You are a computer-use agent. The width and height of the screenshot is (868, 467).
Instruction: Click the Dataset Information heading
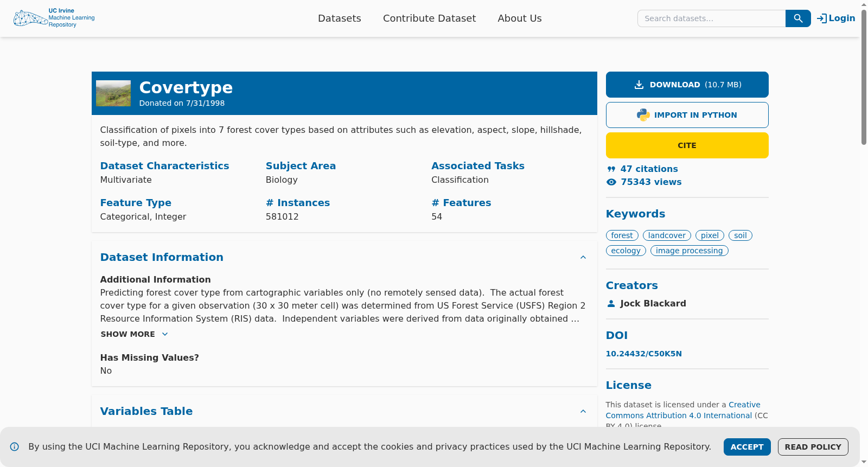pos(162,257)
